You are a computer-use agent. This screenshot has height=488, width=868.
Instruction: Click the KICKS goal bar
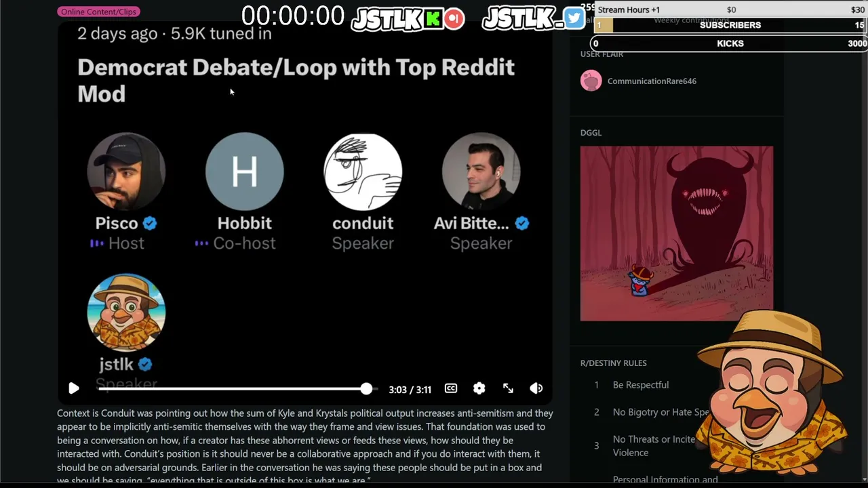[730, 43]
